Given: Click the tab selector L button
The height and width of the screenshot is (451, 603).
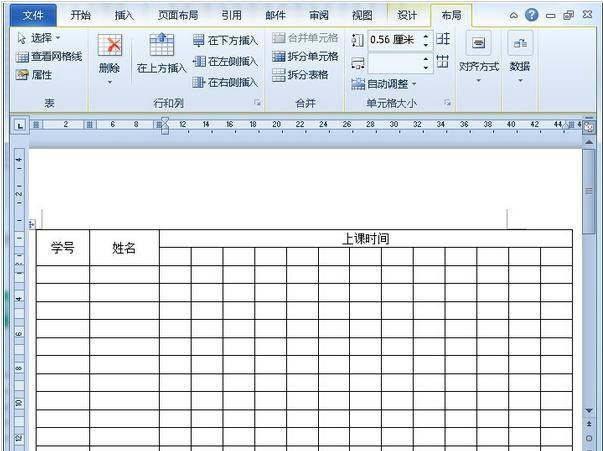Looking at the screenshot, I should pyautogui.click(x=20, y=125).
